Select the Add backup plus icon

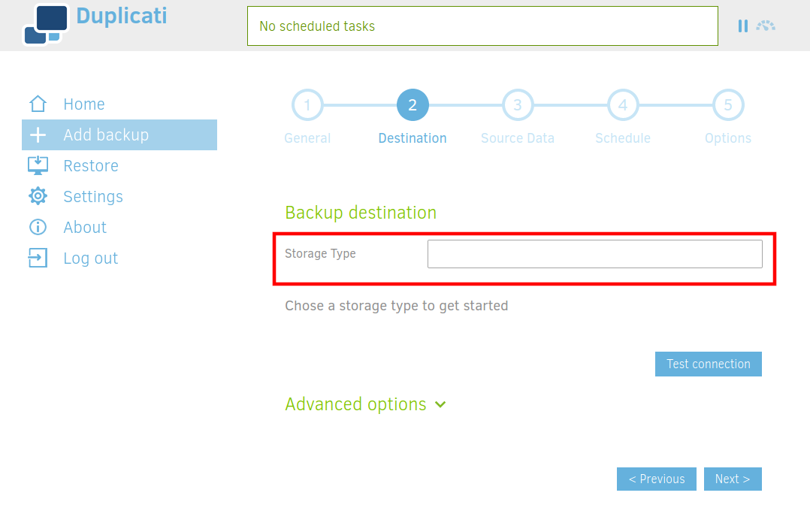[38, 135]
